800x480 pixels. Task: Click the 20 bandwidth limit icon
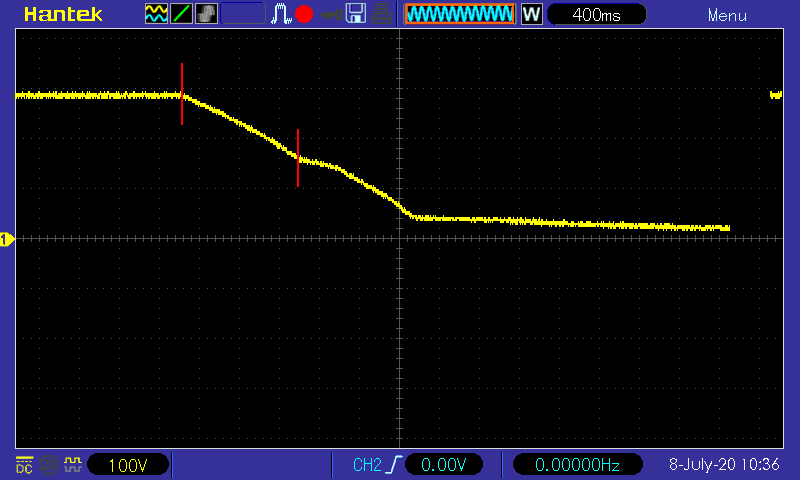(48, 465)
